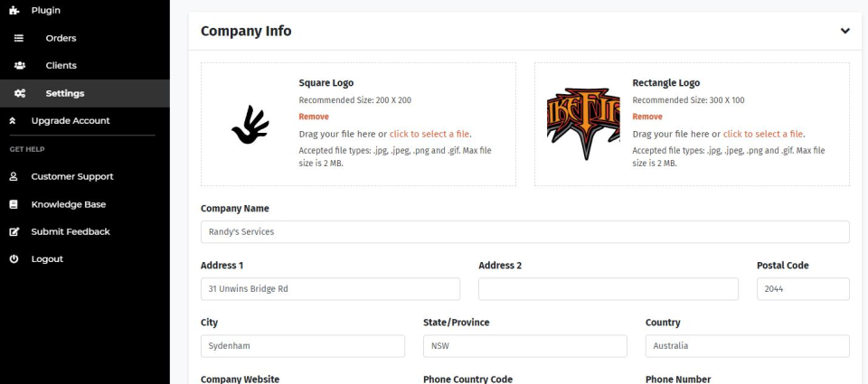
Task: Click the Settings gears icon
Action: (x=20, y=93)
